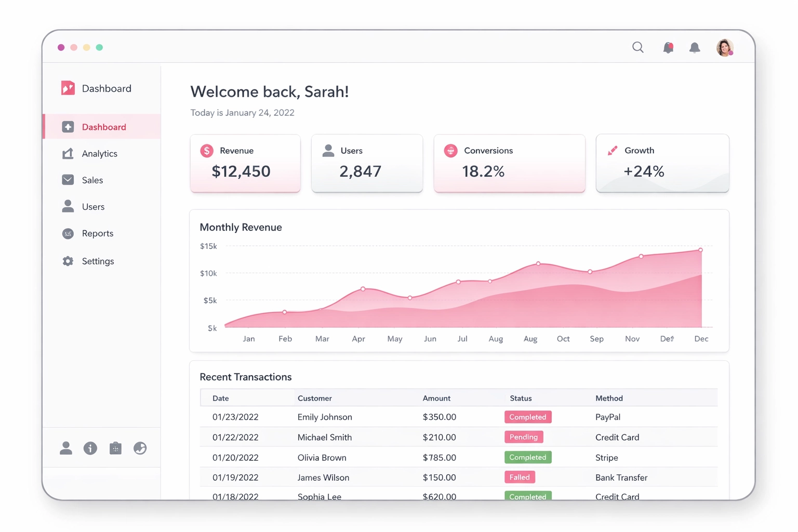The image size is (798, 532).
Task: Go to Sales in sidebar
Action: [92, 180]
